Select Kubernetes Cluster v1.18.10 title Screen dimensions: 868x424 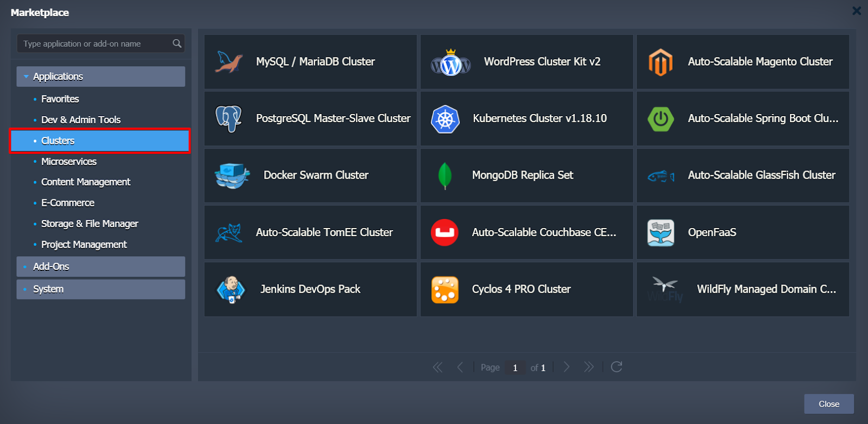pos(540,118)
